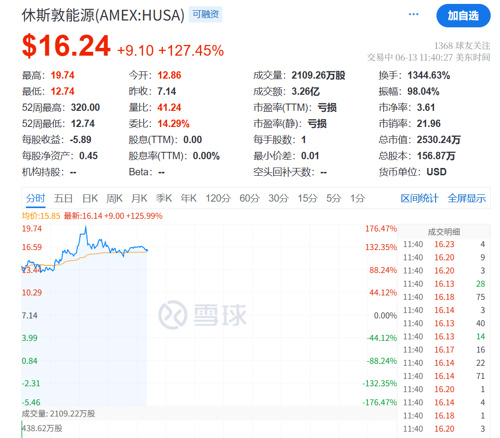Click the 可融资 tag badge
Screen dimensions: 500x438
coord(206,15)
